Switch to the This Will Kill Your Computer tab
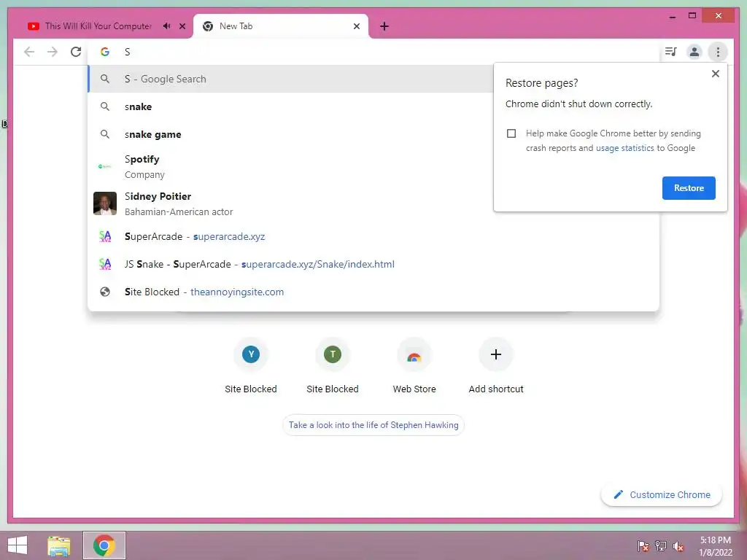747x560 pixels. click(98, 26)
